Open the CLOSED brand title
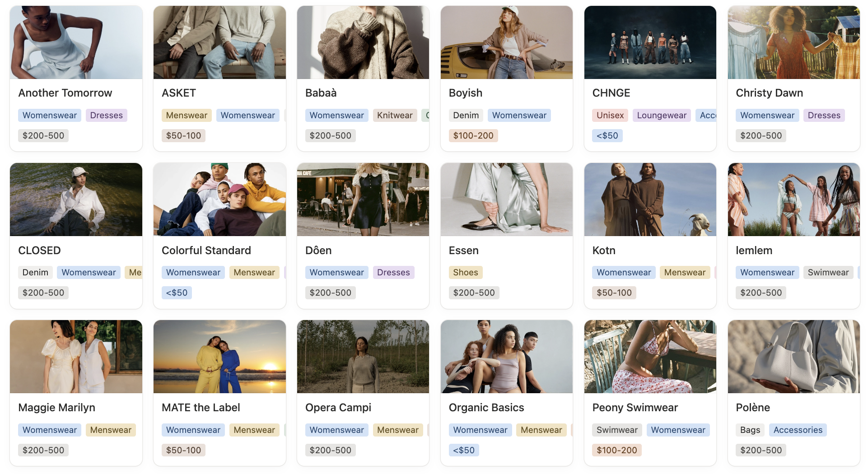 pos(39,251)
